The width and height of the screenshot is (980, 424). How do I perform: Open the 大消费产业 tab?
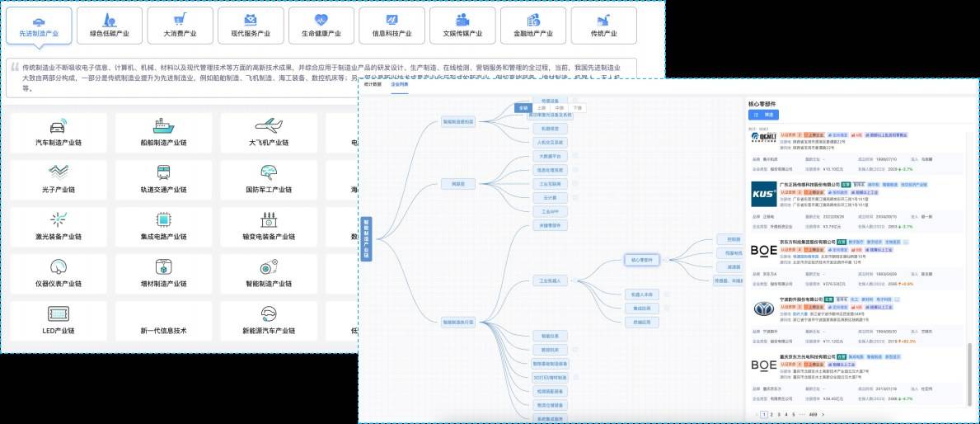click(180, 26)
